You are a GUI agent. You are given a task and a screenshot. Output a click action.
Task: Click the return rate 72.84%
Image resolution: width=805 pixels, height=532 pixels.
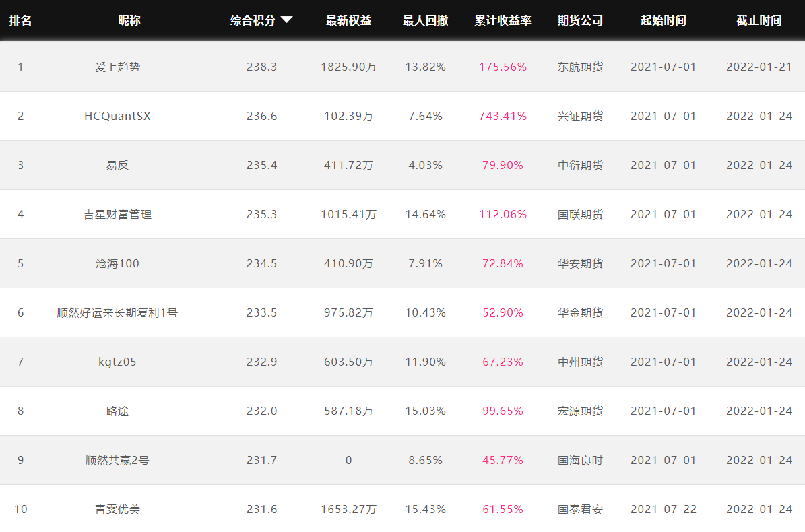point(503,264)
